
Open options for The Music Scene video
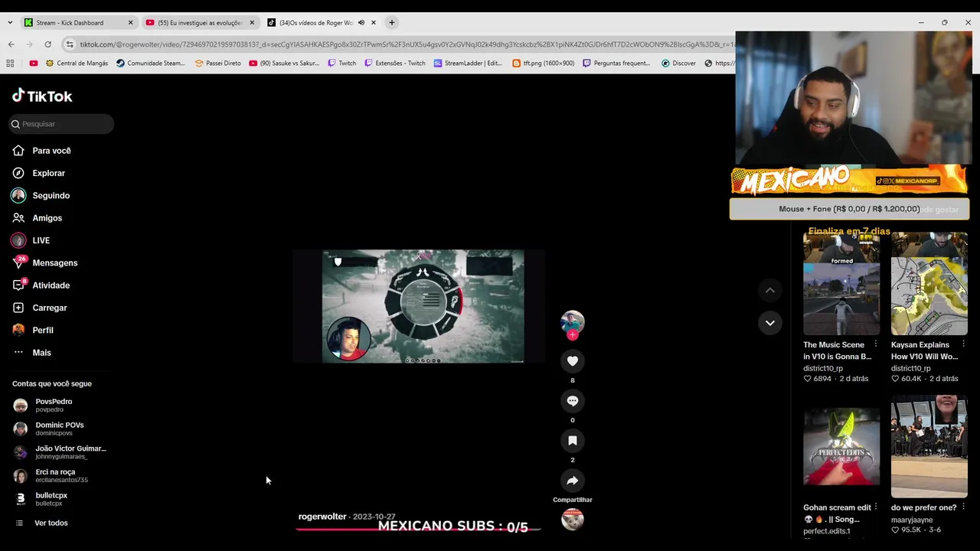point(876,344)
